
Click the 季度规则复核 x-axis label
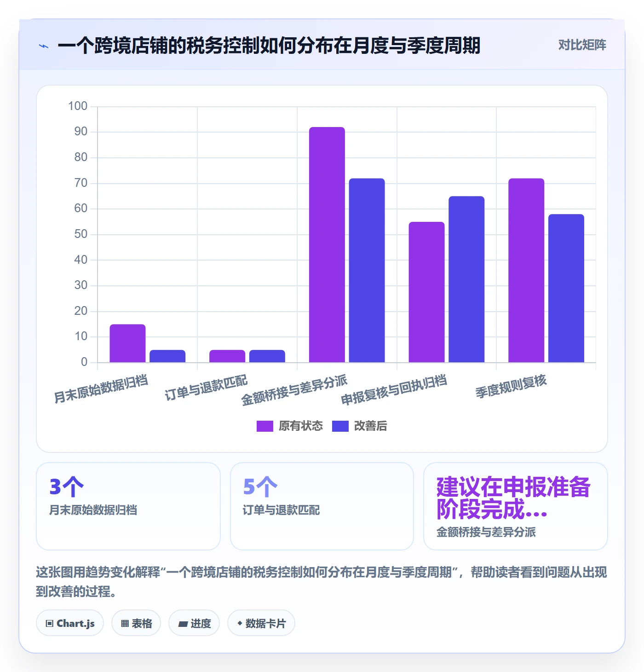pyautogui.click(x=511, y=386)
